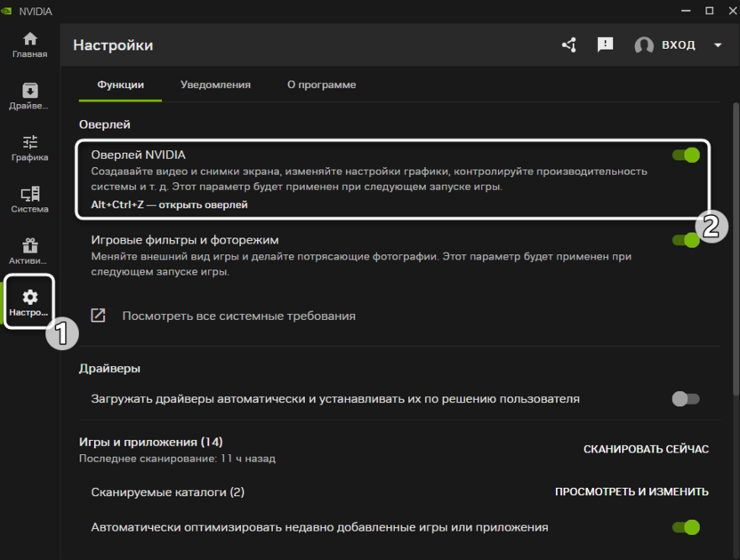Viewport: 740px width, 560px height.
Task: Open the Графика sidebar section
Action: point(29,148)
